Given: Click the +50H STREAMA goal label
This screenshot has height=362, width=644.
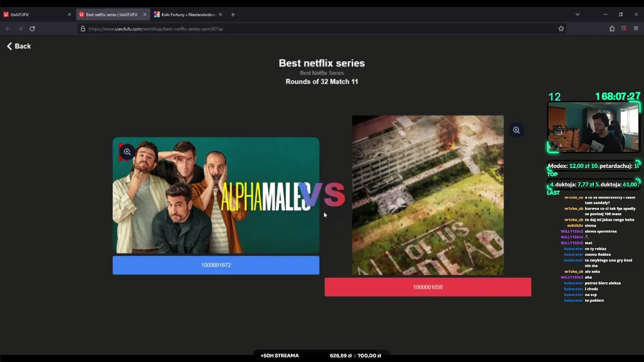Looking at the screenshot, I should [x=280, y=355].
